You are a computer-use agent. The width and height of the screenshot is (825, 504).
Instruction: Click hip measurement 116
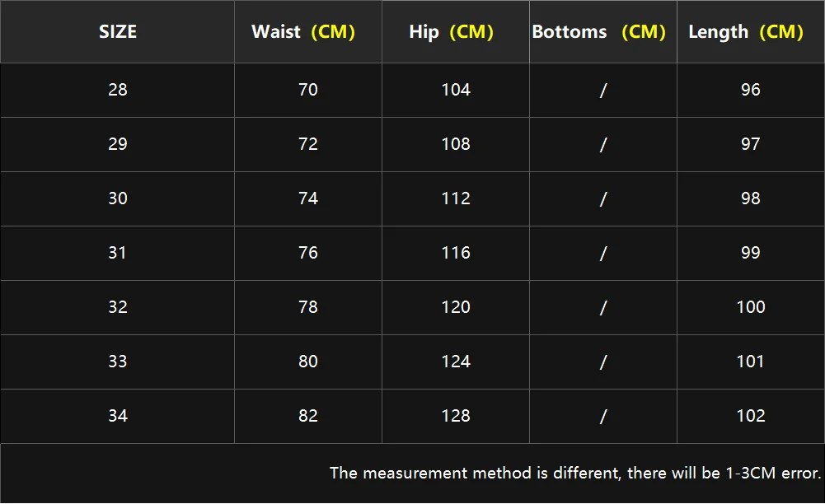[456, 253]
